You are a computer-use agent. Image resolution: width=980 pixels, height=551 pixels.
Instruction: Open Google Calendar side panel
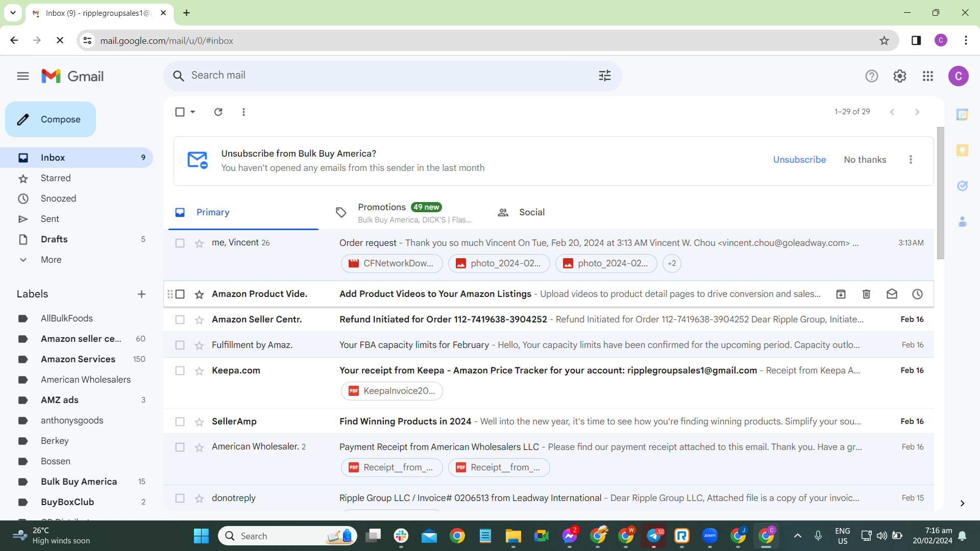coord(962,115)
